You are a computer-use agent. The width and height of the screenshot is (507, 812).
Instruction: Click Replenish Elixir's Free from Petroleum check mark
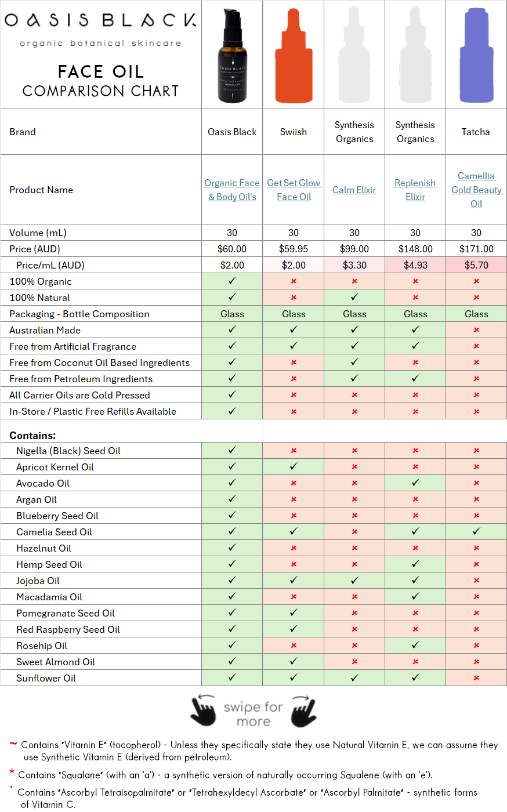(415, 378)
